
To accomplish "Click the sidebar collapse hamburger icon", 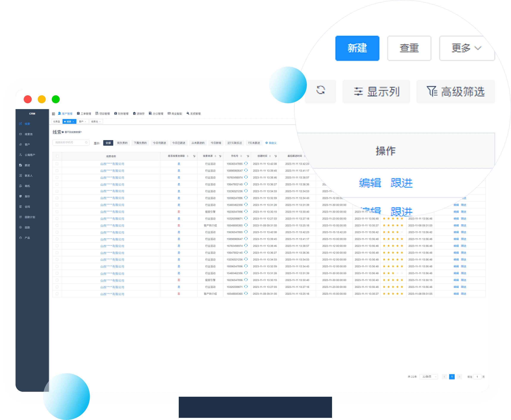I will (x=53, y=114).
